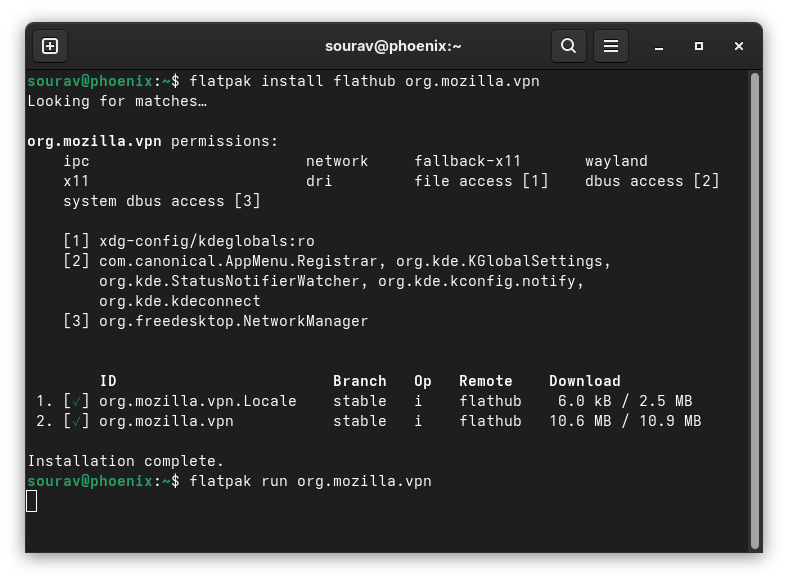Click the search magnifier icon
788x581 pixels.
(568, 46)
